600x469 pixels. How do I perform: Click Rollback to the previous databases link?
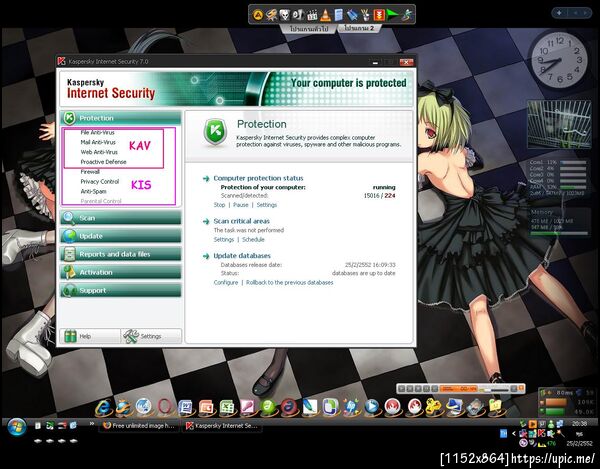pos(289,283)
